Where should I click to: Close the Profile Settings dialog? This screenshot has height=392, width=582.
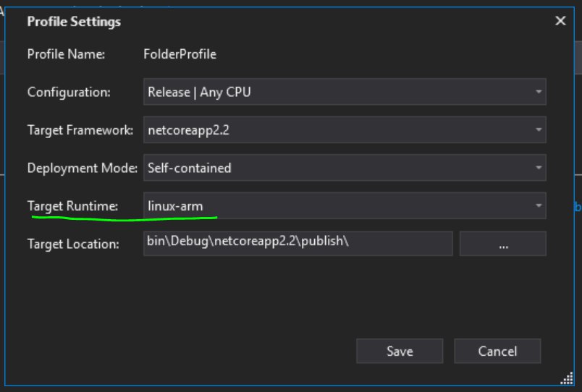(560, 21)
